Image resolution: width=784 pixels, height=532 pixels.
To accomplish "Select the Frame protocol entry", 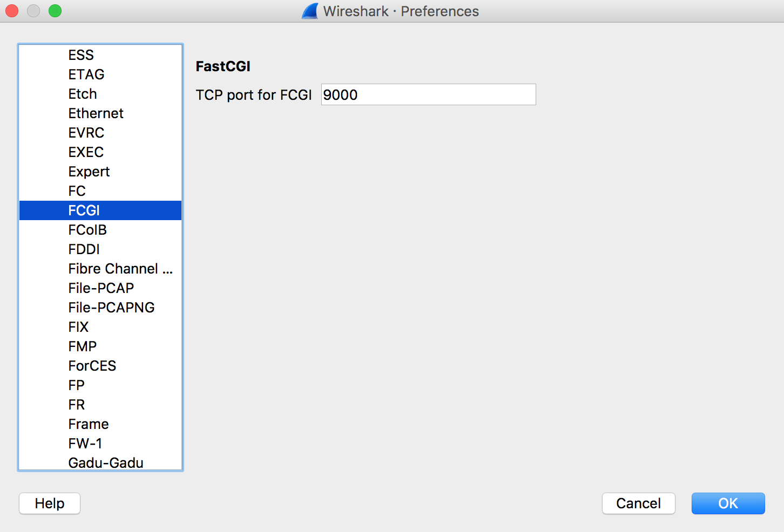I will 88,424.
